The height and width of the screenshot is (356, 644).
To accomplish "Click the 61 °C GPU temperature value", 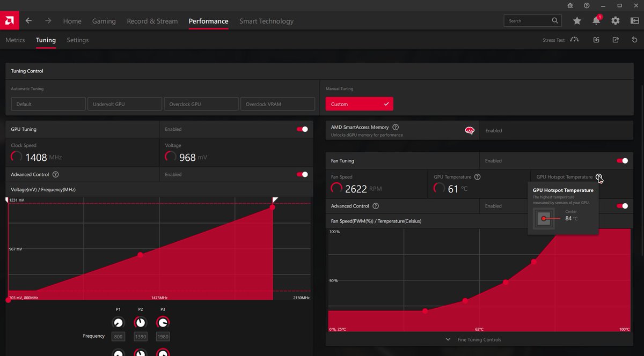I will click(458, 189).
